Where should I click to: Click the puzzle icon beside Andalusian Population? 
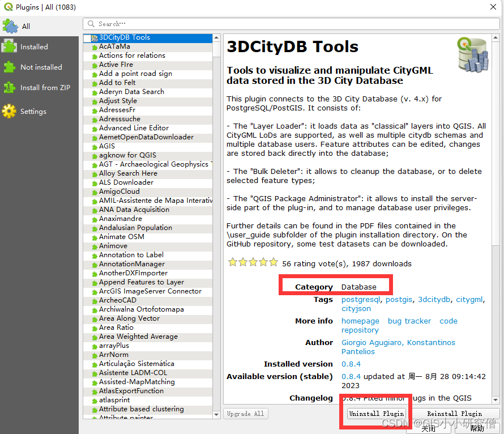coord(95,229)
